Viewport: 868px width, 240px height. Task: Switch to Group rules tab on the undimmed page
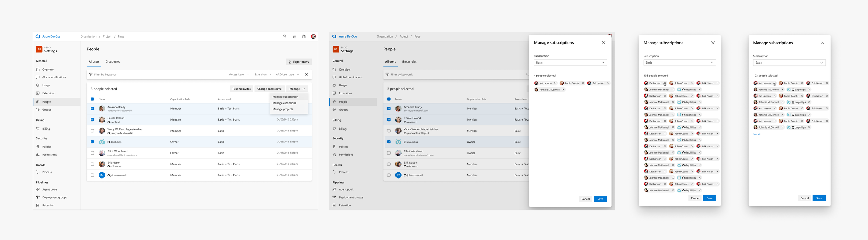click(x=113, y=62)
